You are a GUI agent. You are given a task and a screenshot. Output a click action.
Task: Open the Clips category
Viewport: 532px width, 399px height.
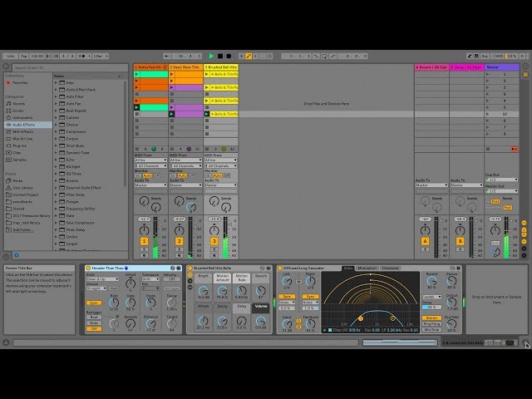[17, 153]
